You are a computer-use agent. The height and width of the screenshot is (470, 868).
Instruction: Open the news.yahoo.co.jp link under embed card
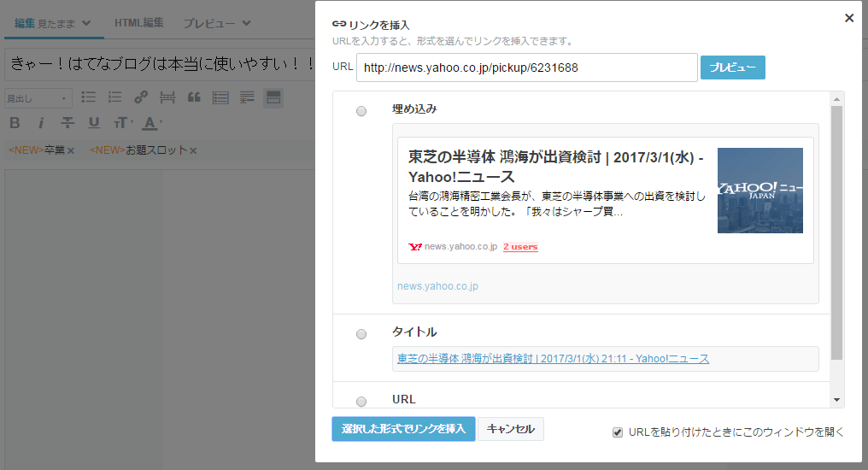tap(438, 286)
